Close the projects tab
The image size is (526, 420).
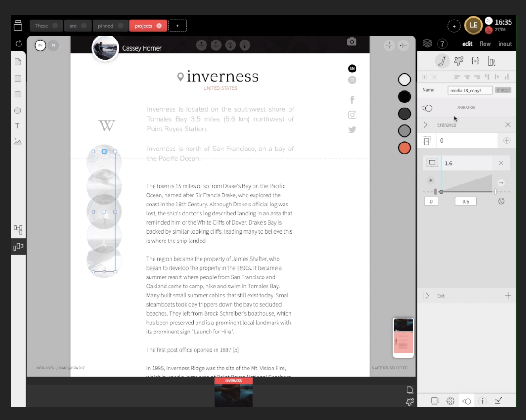click(x=159, y=26)
